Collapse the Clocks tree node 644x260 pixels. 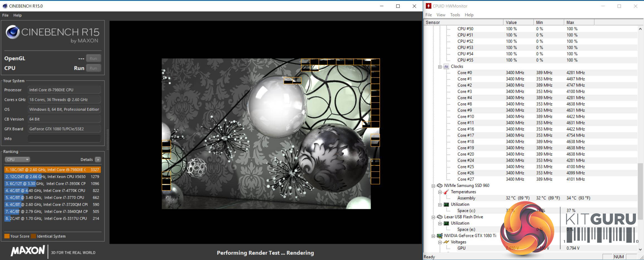pos(440,67)
